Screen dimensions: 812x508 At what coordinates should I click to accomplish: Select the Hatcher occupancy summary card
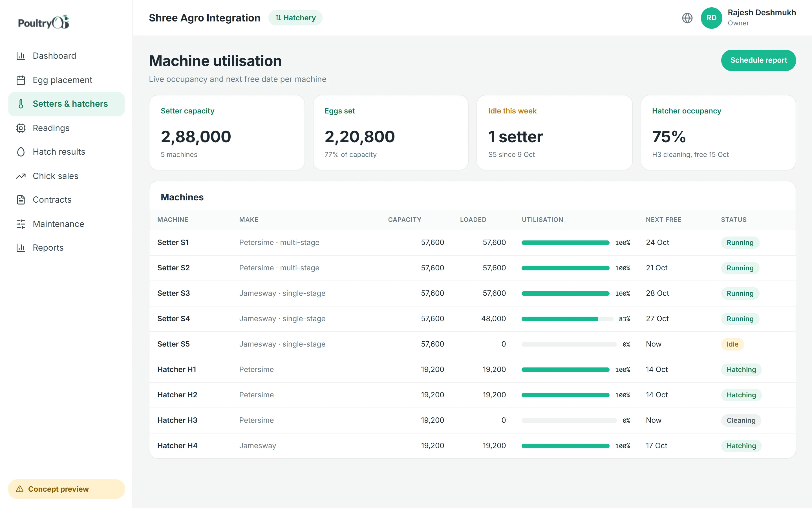pyautogui.click(x=718, y=133)
